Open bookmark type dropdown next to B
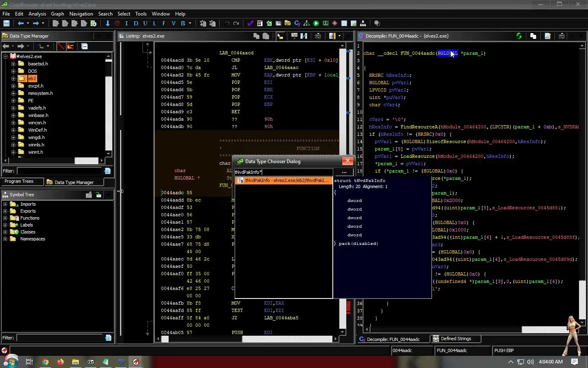Viewport: 588px width, 368px height. [x=190, y=23]
